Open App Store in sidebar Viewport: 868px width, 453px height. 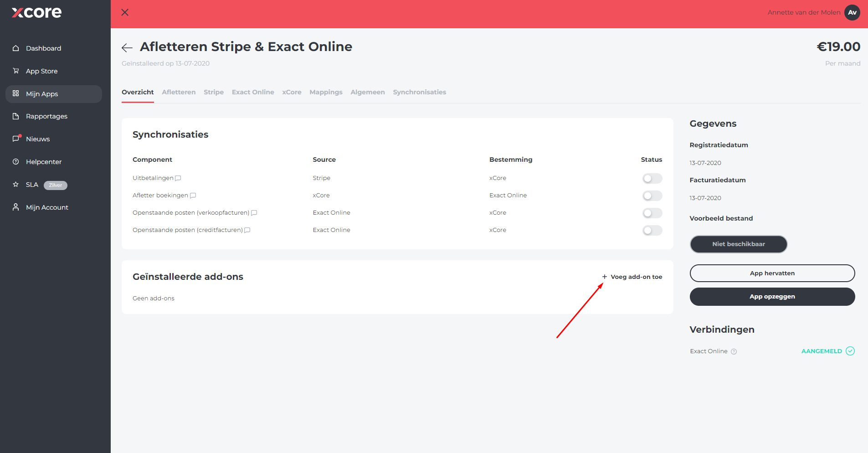click(x=54, y=71)
